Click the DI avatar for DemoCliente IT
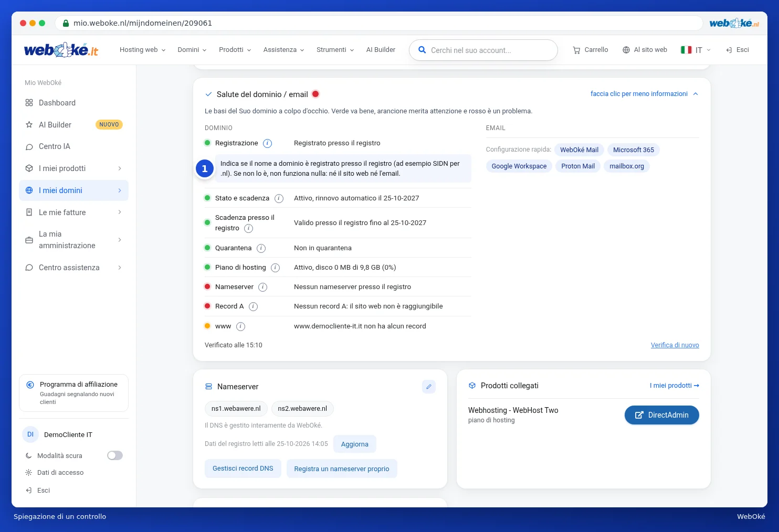 (x=30, y=434)
